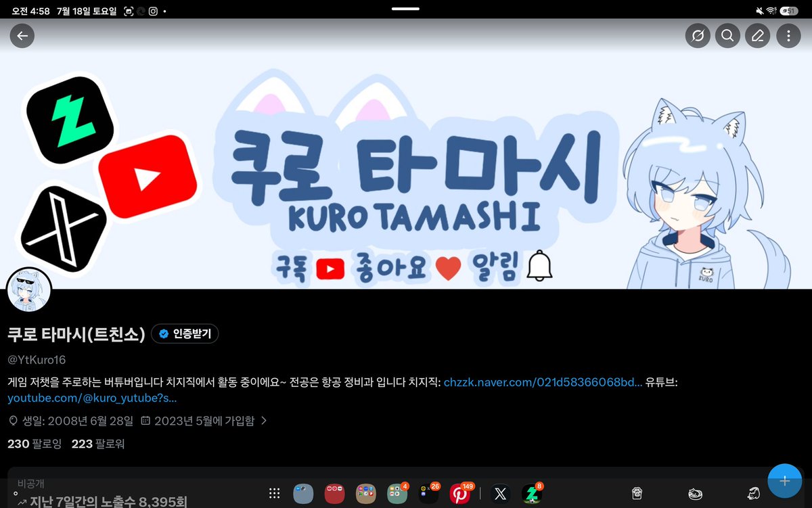812x508 pixels.
Task: Tap the 오전 4:58 clock
Action: click(x=31, y=11)
